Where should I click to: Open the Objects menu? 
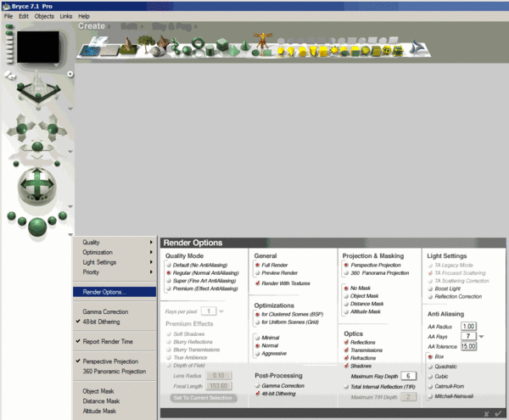pyautogui.click(x=44, y=16)
